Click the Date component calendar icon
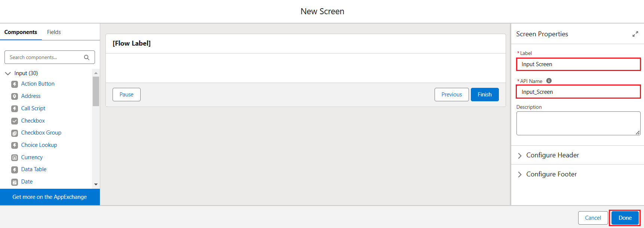 (15, 182)
